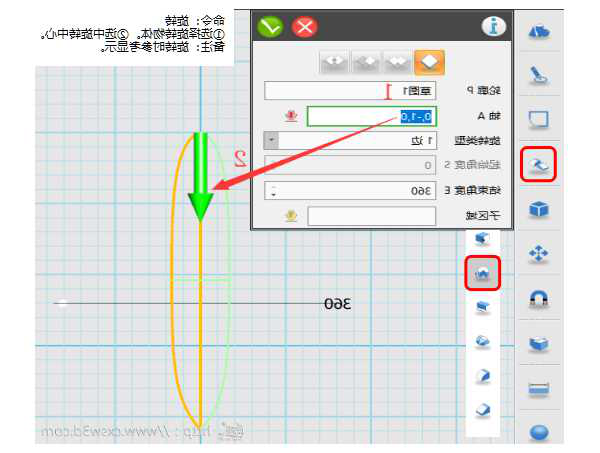Select the subtract-material mode button
600x453 pixels.
click(366, 62)
